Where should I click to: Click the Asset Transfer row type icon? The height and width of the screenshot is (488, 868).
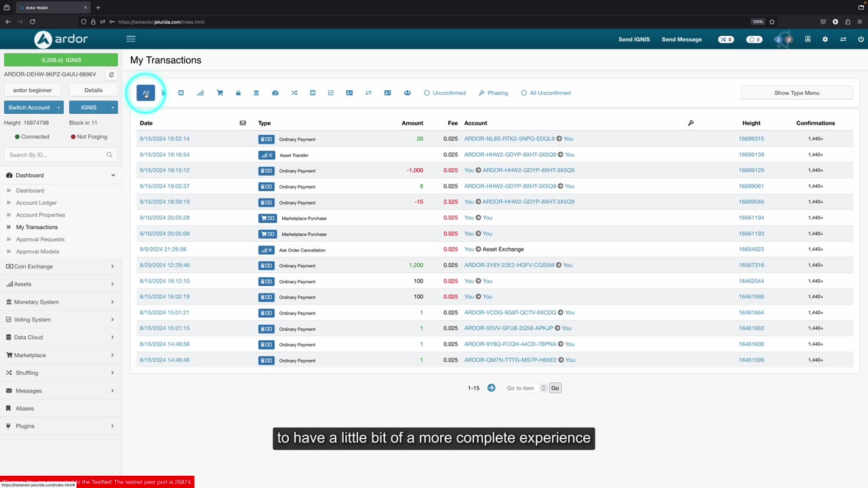267,155
